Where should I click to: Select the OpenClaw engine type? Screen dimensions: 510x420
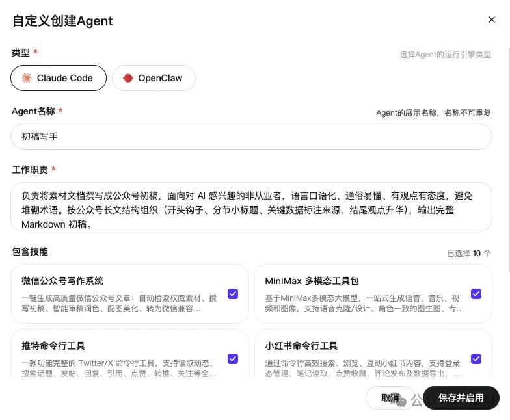[154, 78]
